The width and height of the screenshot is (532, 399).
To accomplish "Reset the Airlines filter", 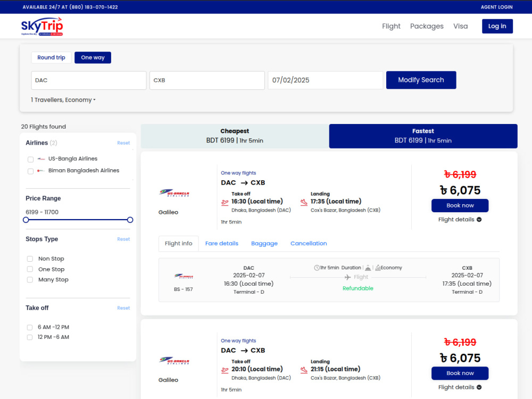I will [x=123, y=143].
